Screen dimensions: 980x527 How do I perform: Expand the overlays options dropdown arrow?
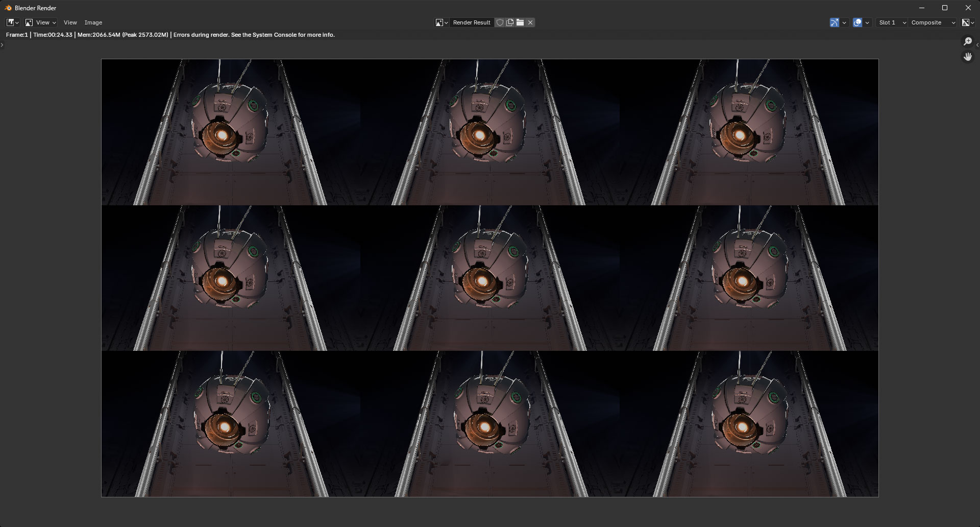[x=867, y=22]
